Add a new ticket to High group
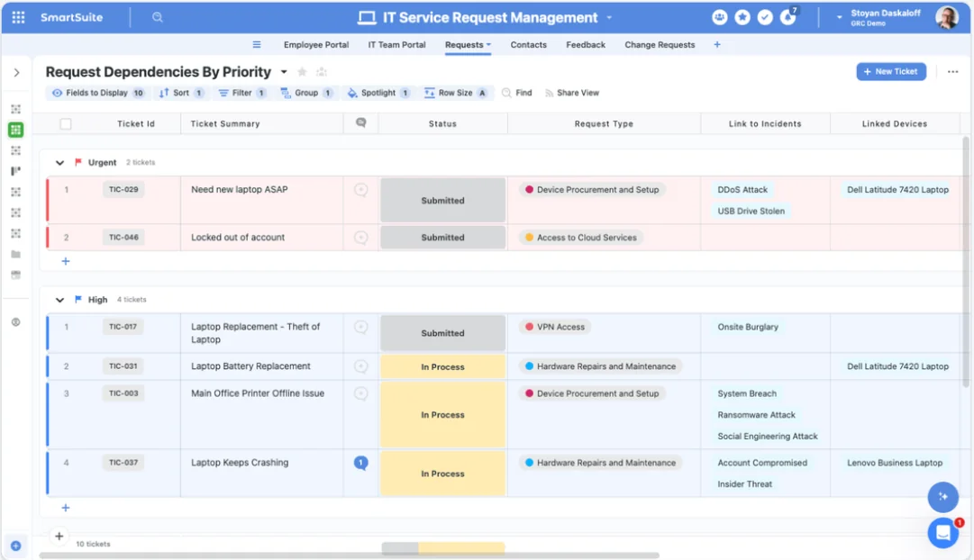974x560 pixels. [x=66, y=508]
